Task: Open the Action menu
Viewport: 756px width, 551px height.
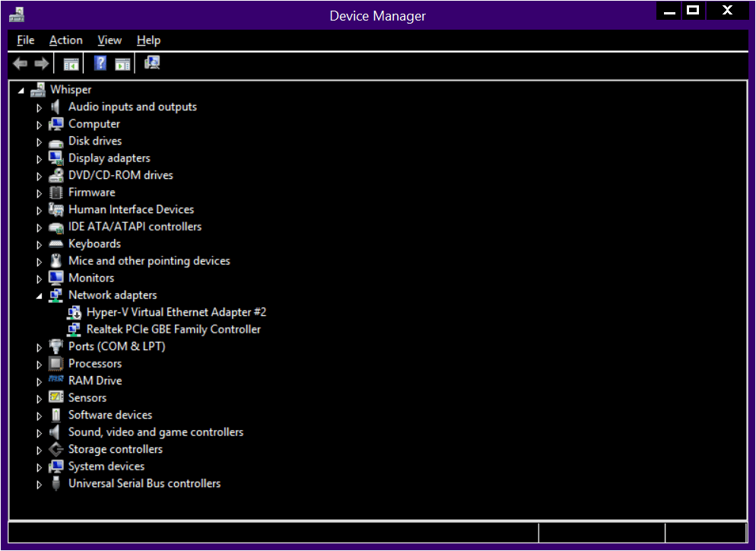Action: (x=65, y=40)
